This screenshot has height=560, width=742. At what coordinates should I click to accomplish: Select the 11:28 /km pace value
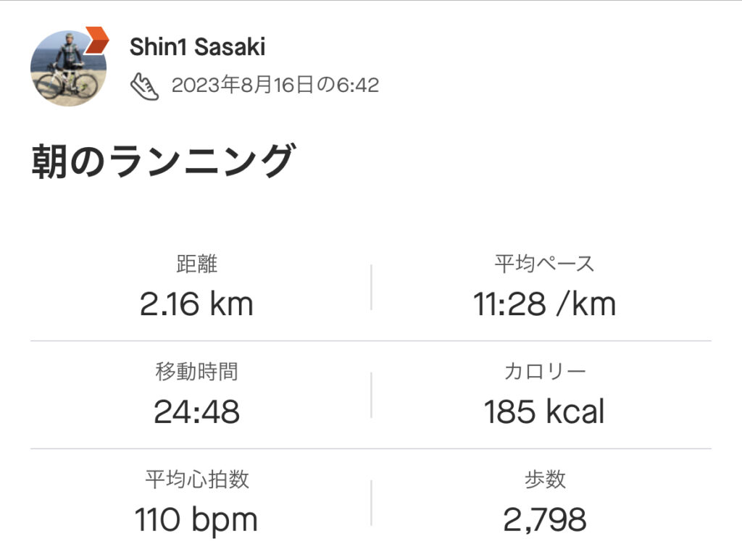[544, 304]
